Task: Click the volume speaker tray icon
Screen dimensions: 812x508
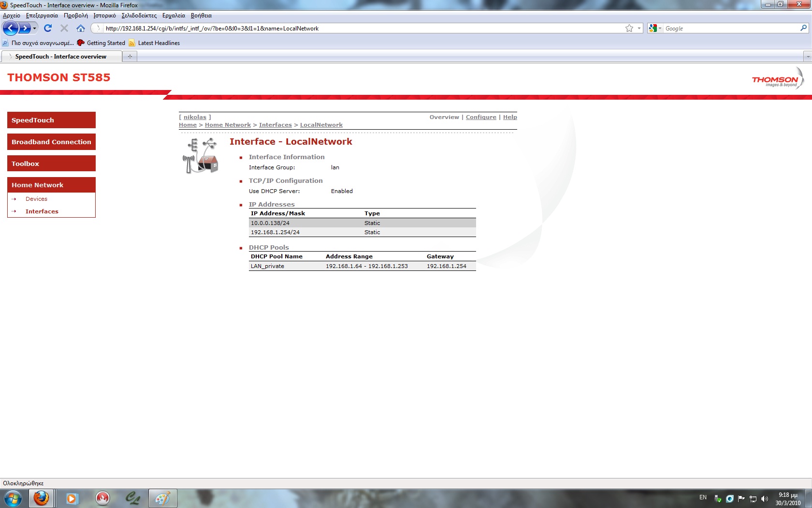Action: click(x=765, y=499)
